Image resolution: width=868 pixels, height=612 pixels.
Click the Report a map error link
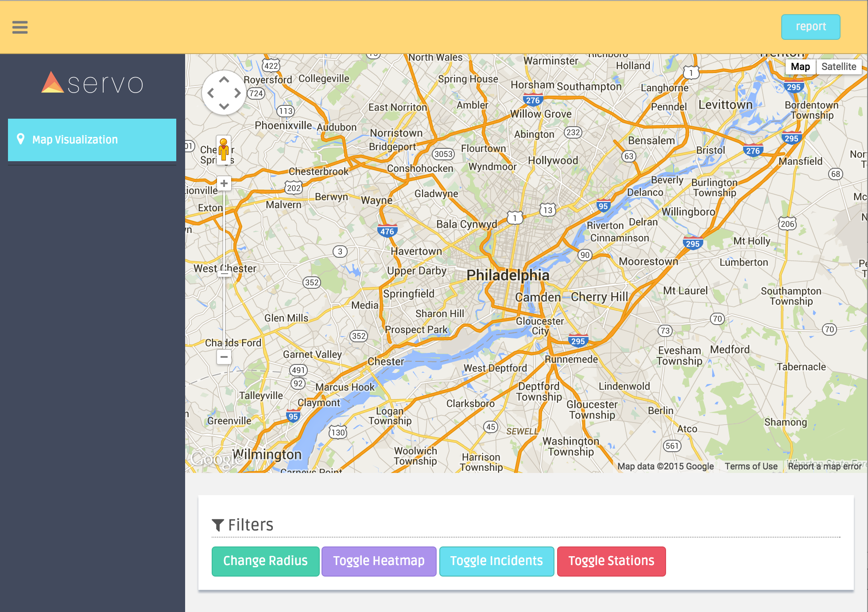[825, 466]
